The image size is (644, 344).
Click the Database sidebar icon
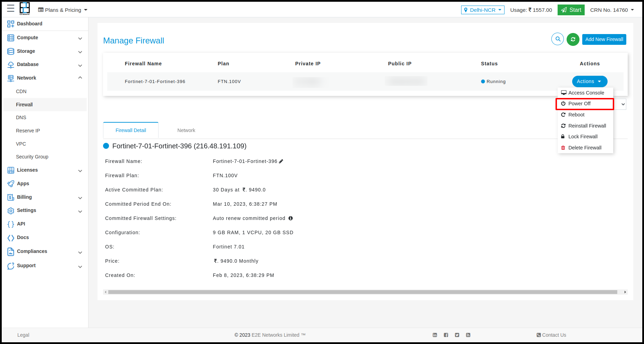pyautogui.click(x=11, y=65)
